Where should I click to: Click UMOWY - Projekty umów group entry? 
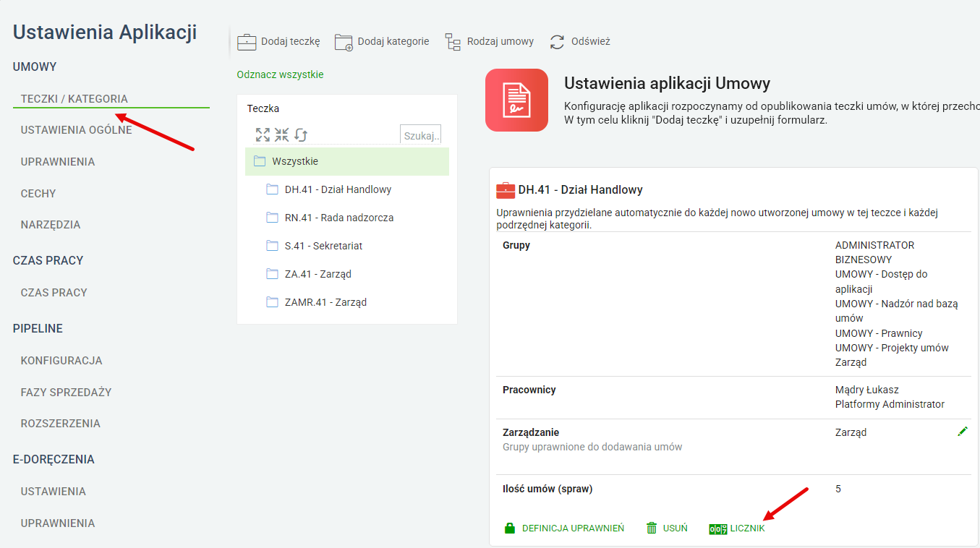click(892, 348)
